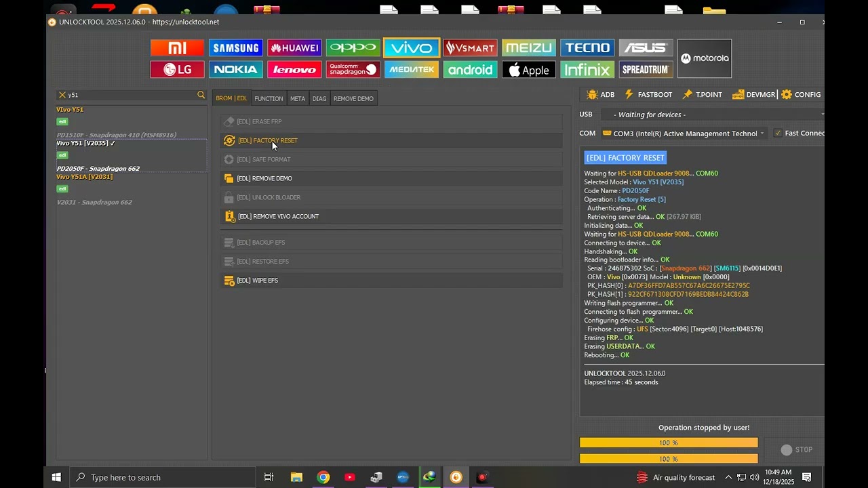The width and height of the screenshot is (868, 488).
Task: Click the taskbar search box
Action: tap(163, 477)
